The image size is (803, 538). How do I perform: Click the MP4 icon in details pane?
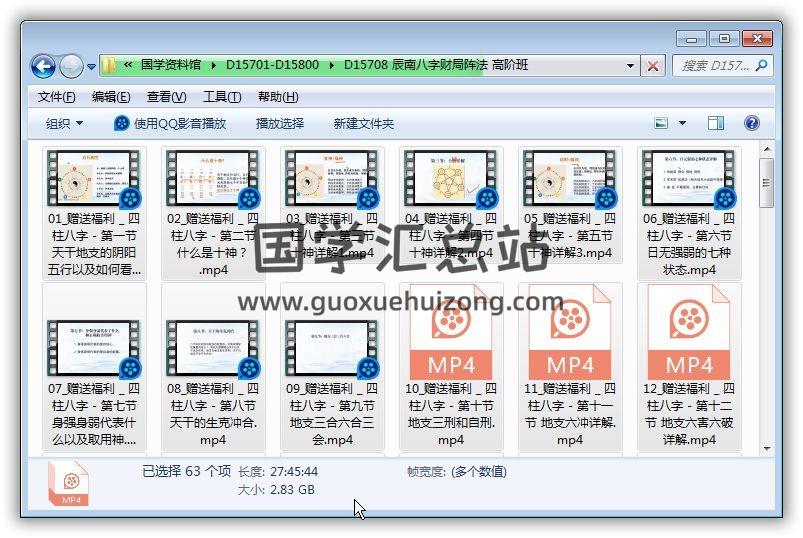tap(69, 483)
